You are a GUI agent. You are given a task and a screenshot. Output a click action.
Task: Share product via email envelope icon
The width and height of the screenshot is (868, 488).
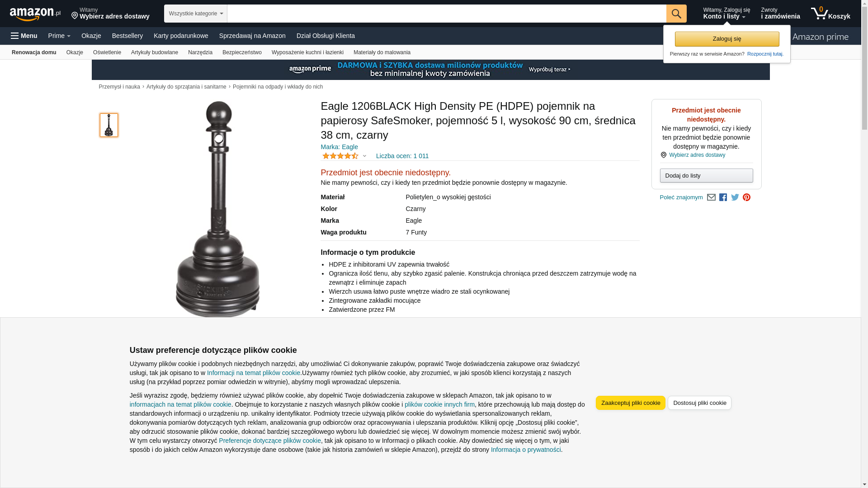click(x=711, y=197)
